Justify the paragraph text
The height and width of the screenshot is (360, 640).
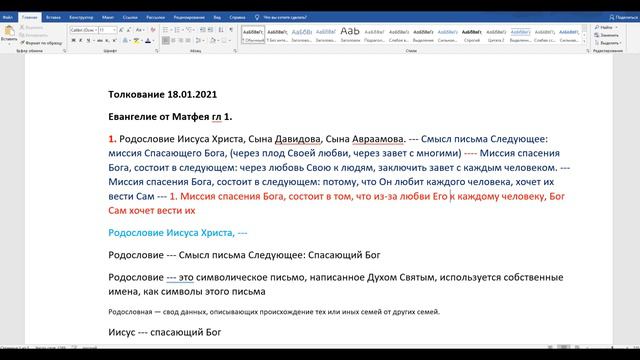coord(188,40)
